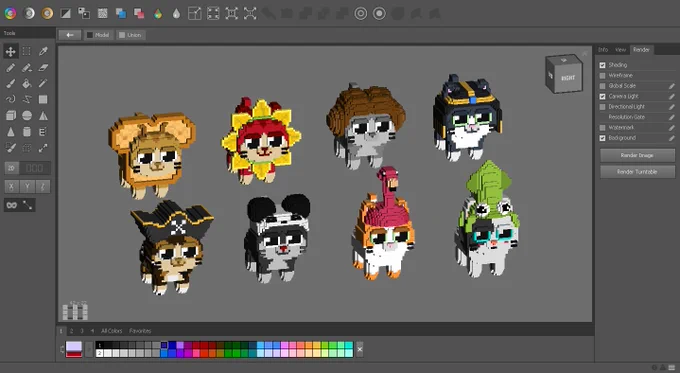Select the Eraser tool
Screen dimensions: 680x373
coord(43,68)
